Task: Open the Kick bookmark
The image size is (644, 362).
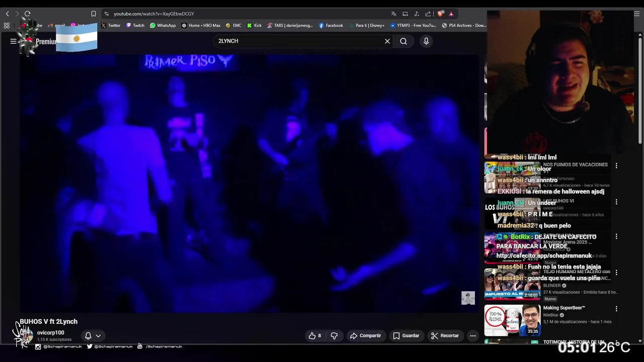Action: pos(254,25)
